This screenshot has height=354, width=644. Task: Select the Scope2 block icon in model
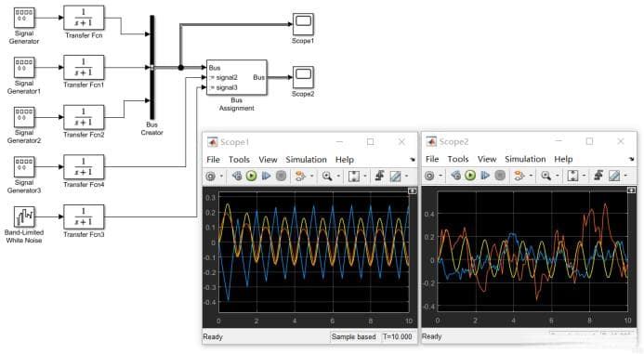[303, 77]
